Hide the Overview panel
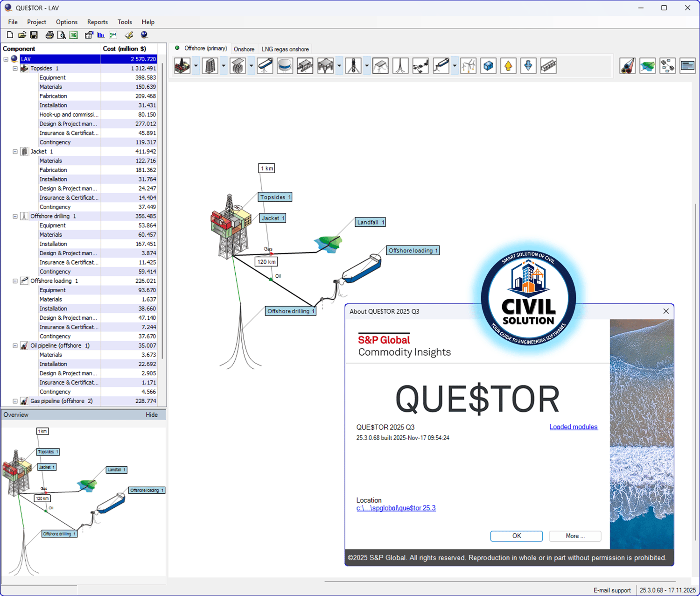700x596 pixels. click(x=152, y=414)
